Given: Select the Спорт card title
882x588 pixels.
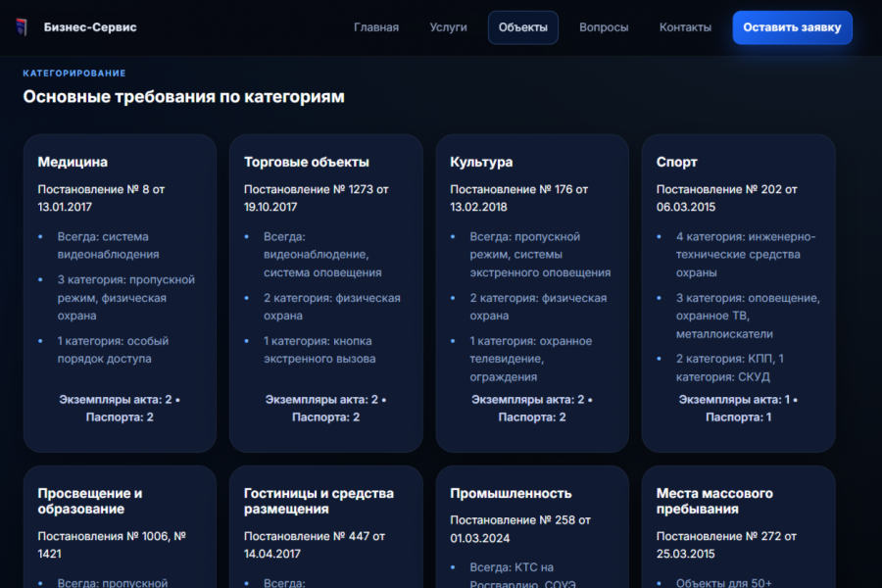Looking at the screenshot, I should (x=676, y=162).
